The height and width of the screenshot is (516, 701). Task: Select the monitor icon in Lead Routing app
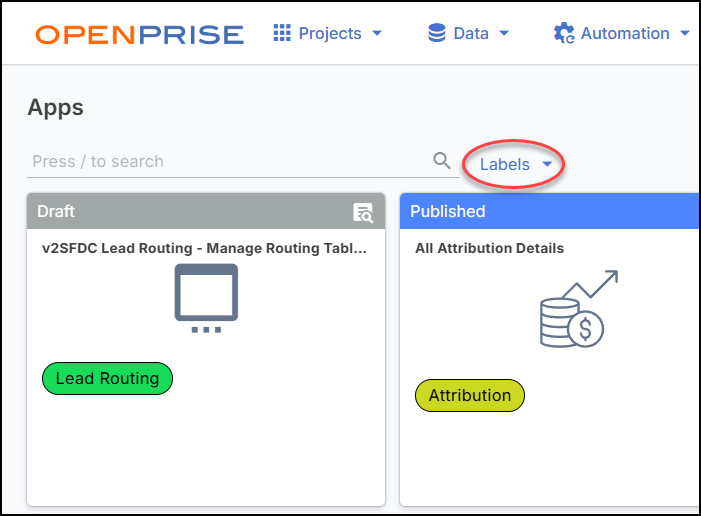(206, 297)
